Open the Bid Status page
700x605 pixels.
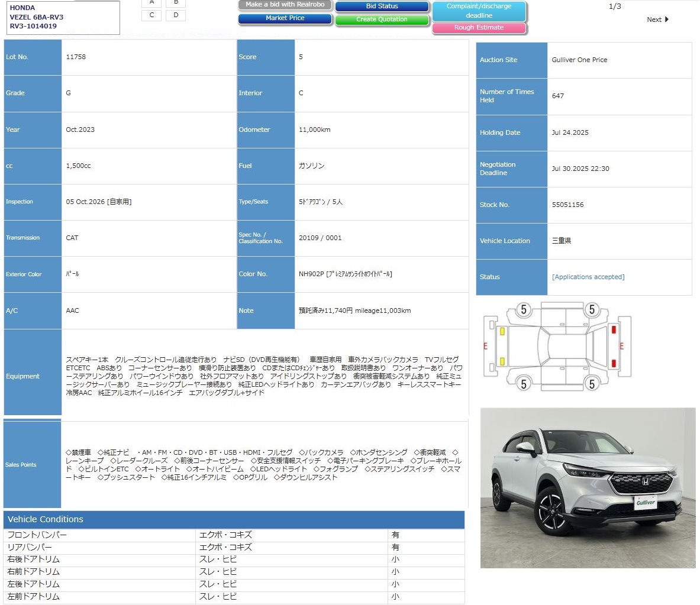click(x=382, y=7)
